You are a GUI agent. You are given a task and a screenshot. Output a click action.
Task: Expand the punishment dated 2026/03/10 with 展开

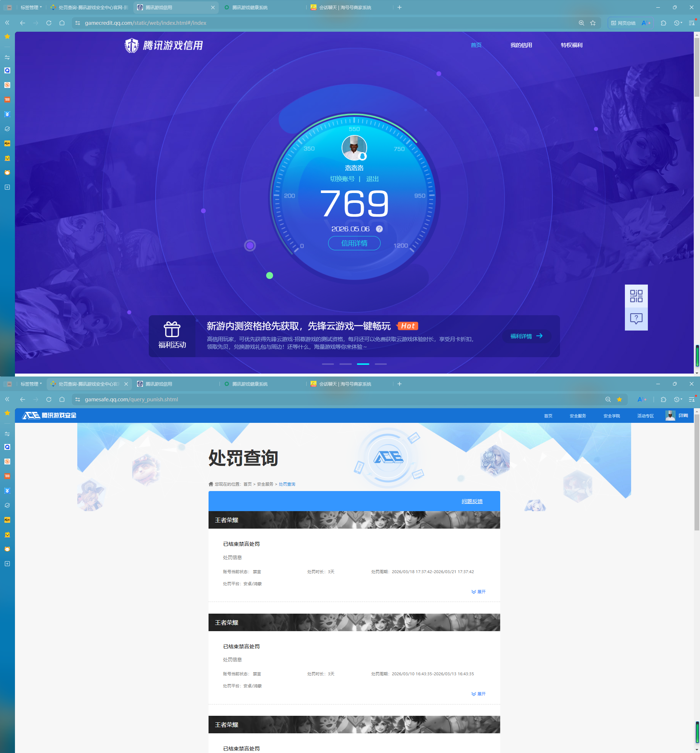coord(479,694)
